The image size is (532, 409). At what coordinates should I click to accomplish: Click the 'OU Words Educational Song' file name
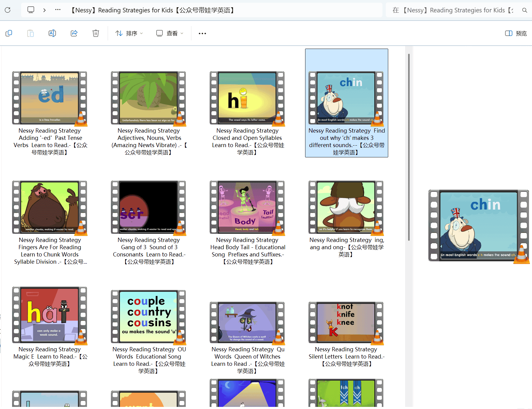(149, 360)
